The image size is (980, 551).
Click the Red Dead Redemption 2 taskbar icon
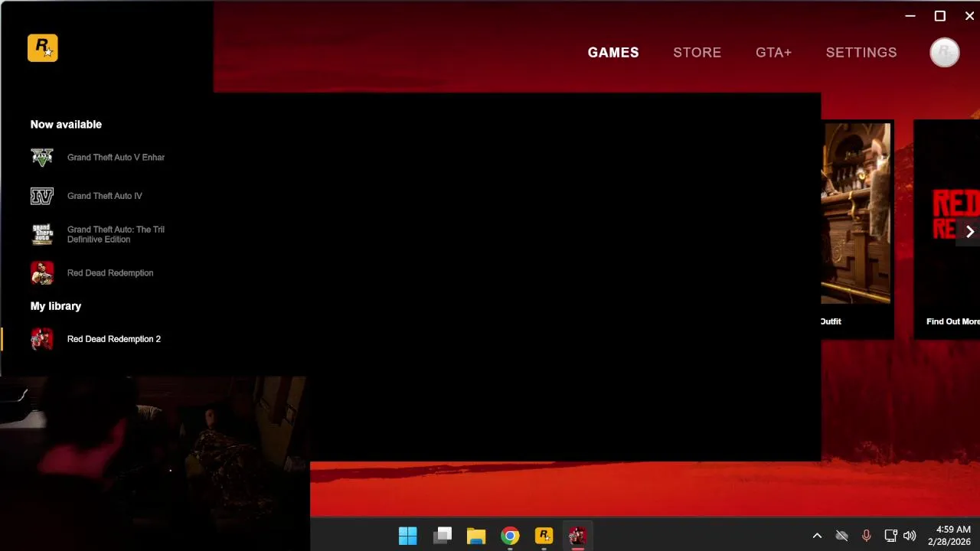tap(577, 536)
